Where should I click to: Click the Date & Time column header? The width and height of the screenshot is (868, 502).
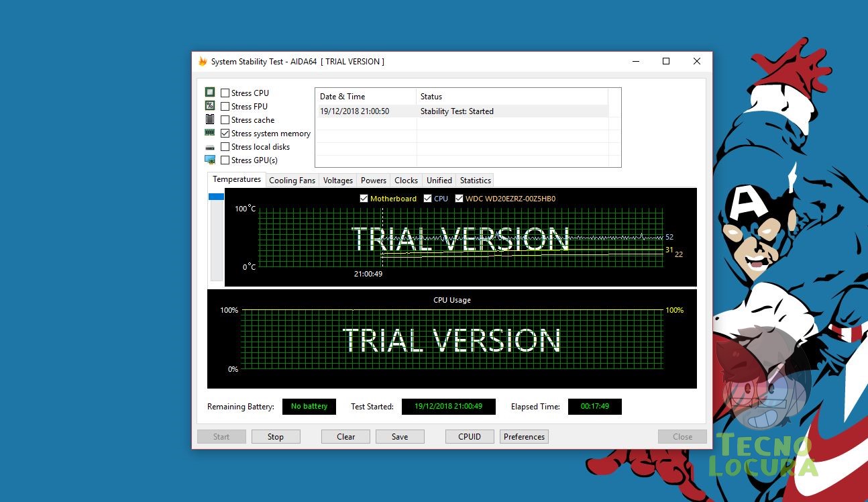366,97
